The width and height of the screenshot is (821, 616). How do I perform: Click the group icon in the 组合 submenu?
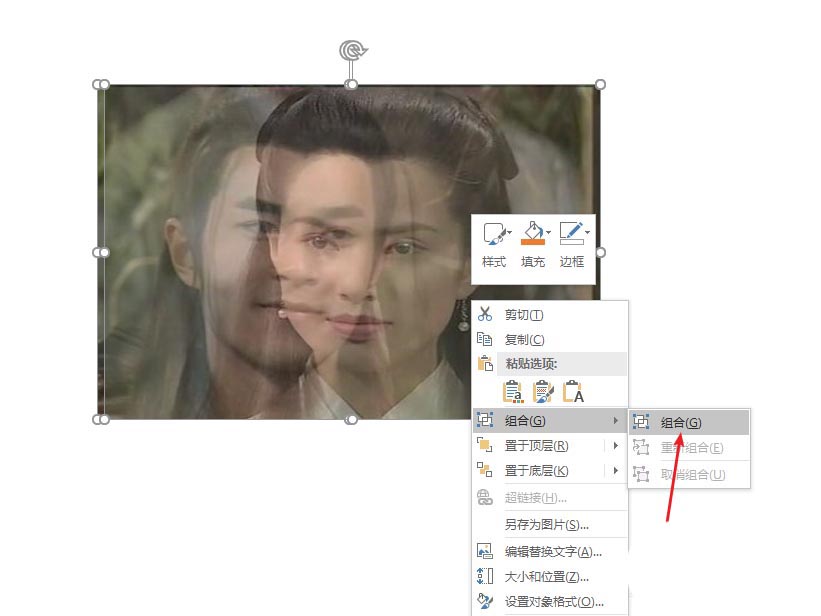pos(641,422)
